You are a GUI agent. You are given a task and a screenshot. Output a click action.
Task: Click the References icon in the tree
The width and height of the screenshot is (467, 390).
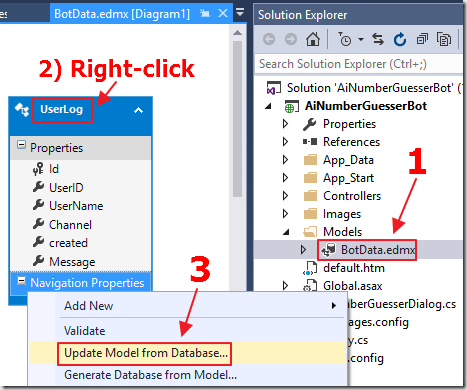(x=310, y=142)
